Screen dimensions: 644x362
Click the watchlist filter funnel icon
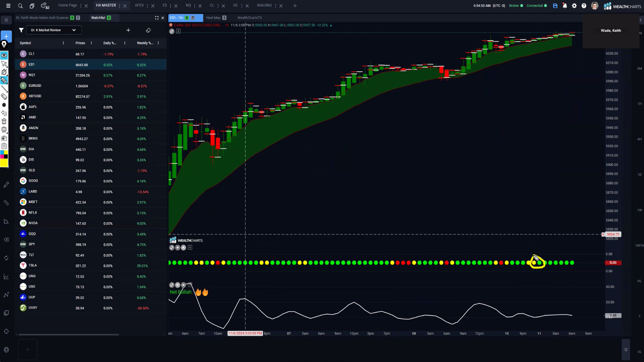point(21,30)
